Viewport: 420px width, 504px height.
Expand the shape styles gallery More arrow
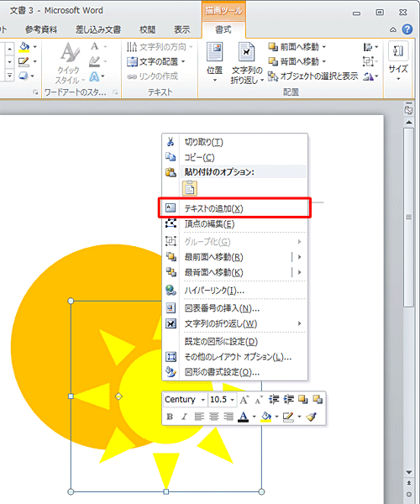pos(9,76)
